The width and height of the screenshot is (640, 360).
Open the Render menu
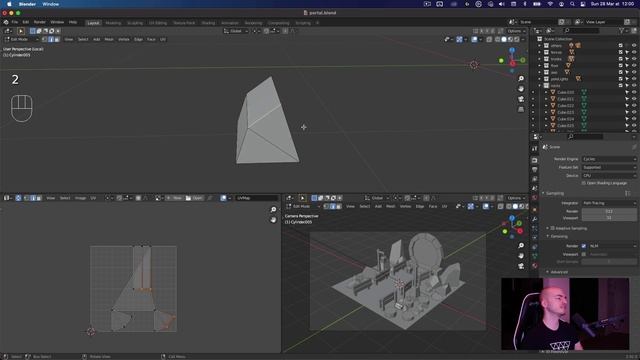(x=40, y=22)
